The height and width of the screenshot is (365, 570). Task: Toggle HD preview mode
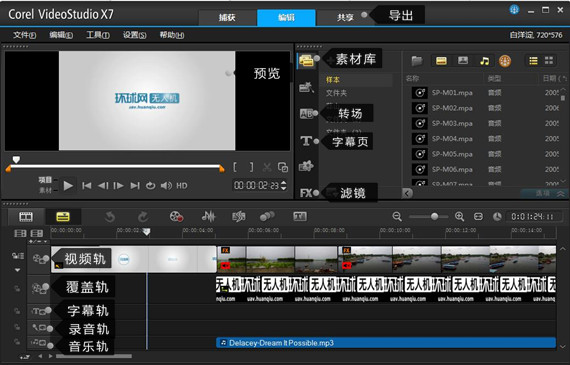pyautogui.click(x=182, y=186)
